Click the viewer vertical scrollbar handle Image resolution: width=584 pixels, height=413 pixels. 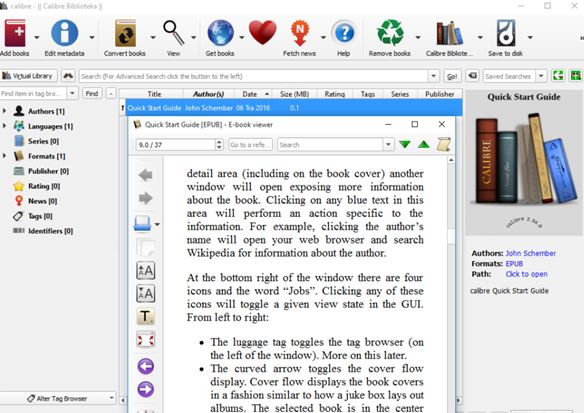point(451,236)
